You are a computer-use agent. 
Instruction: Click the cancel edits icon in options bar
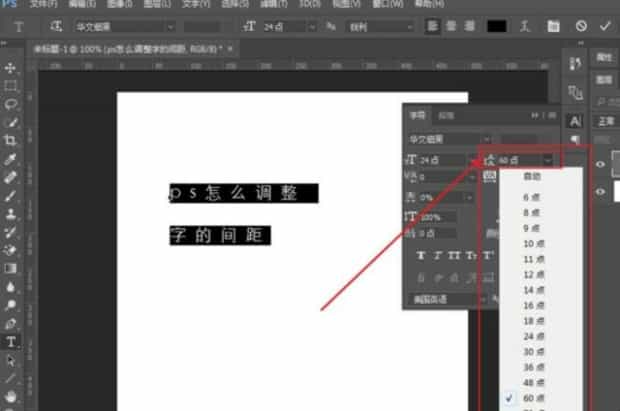click(x=580, y=26)
